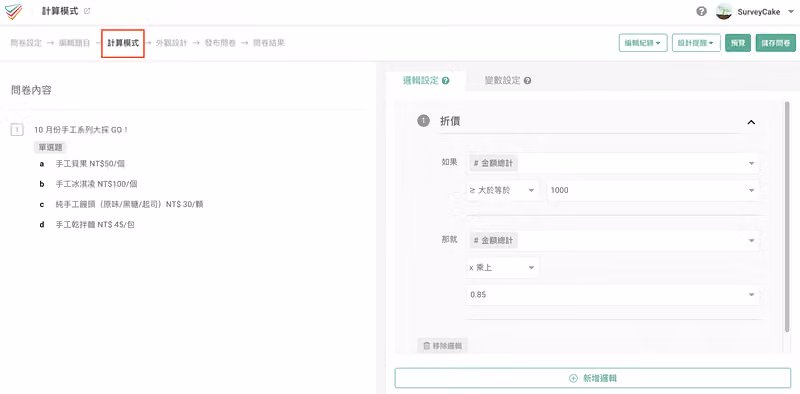Select option 純手工饅頭 NT$ 30/顆
Screen dimensions: 800x394
click(x=130, y=204)
